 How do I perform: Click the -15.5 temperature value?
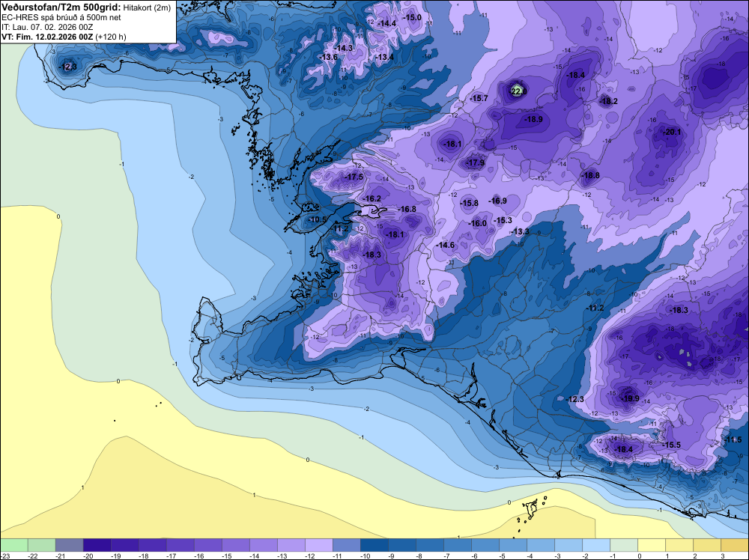point(670,445)
